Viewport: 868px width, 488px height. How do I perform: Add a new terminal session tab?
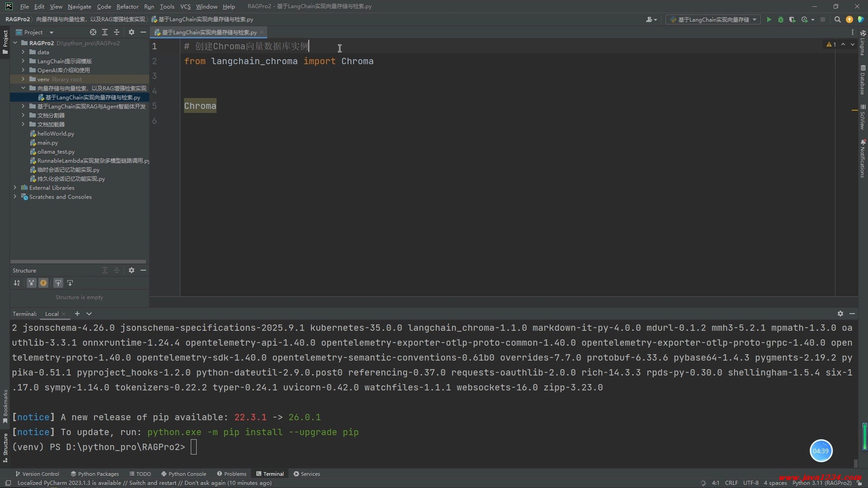pos(77,314)
